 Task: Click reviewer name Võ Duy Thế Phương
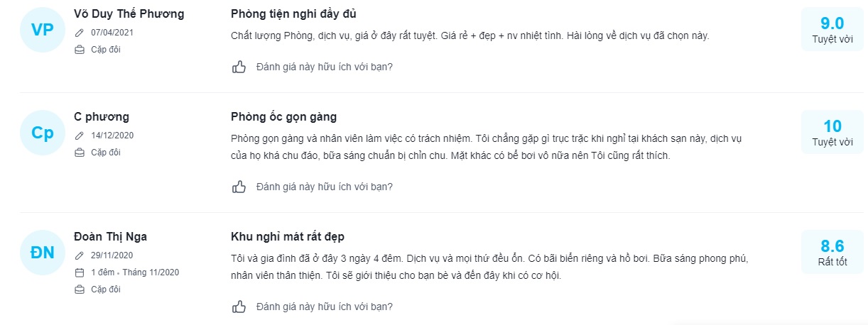tap(129, 13)
